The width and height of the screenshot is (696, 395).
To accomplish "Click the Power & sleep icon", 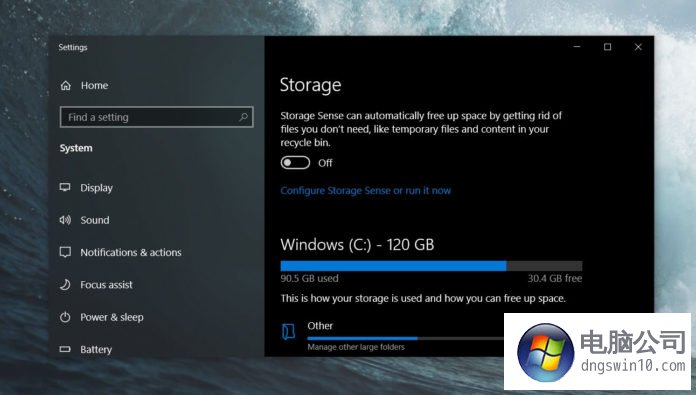I will click(x=65, y=317).
